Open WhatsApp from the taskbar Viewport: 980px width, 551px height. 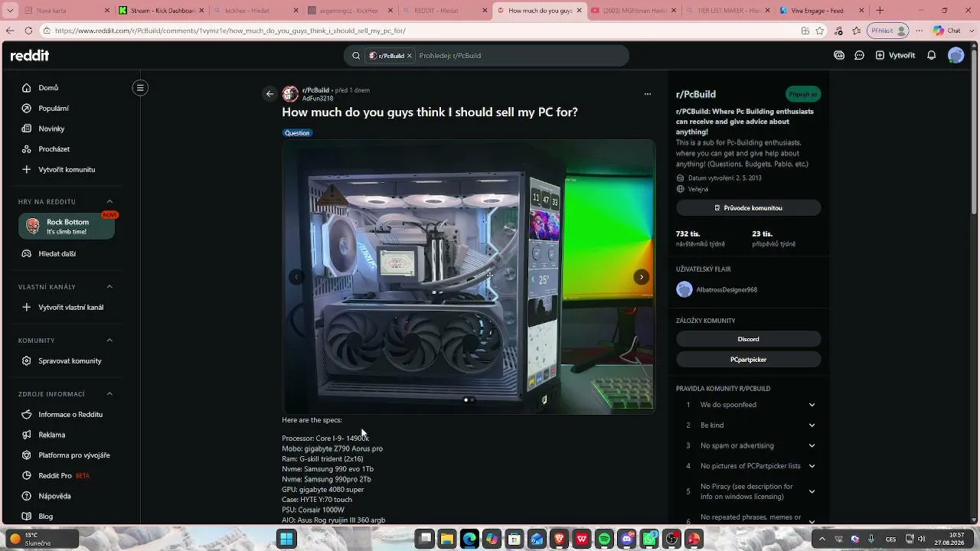tap(649, 540)
